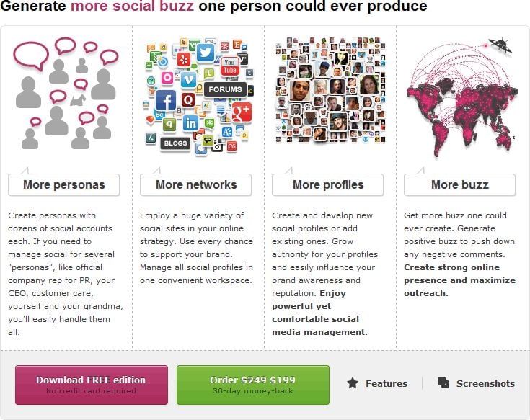Click the FORUMS label badge
Viewport: 530px width, 420px height.
[x=226, y=89]
